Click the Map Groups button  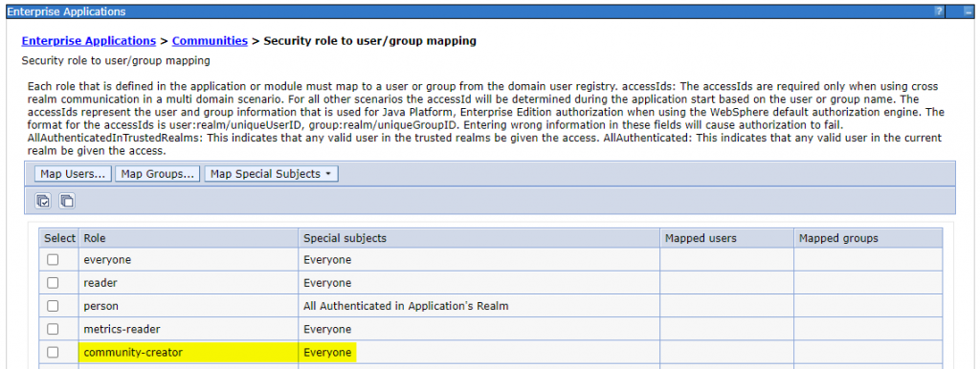(158, 174)
